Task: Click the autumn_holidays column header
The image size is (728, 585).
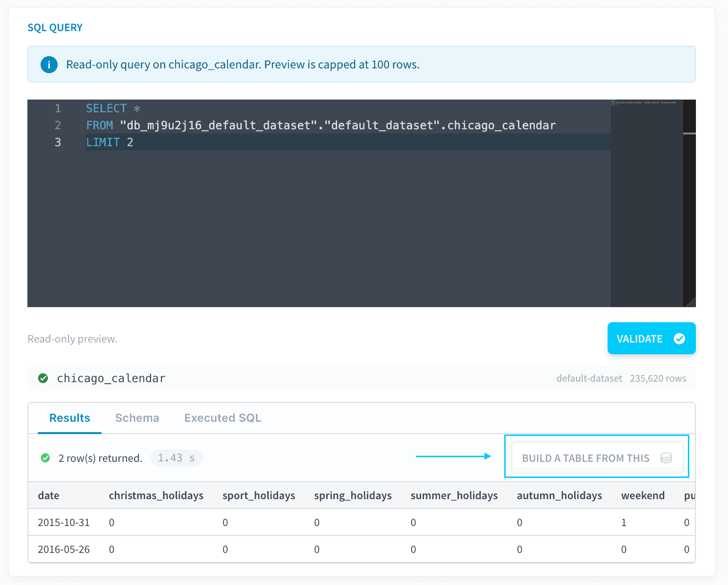Action: click(x=559, y=495)
